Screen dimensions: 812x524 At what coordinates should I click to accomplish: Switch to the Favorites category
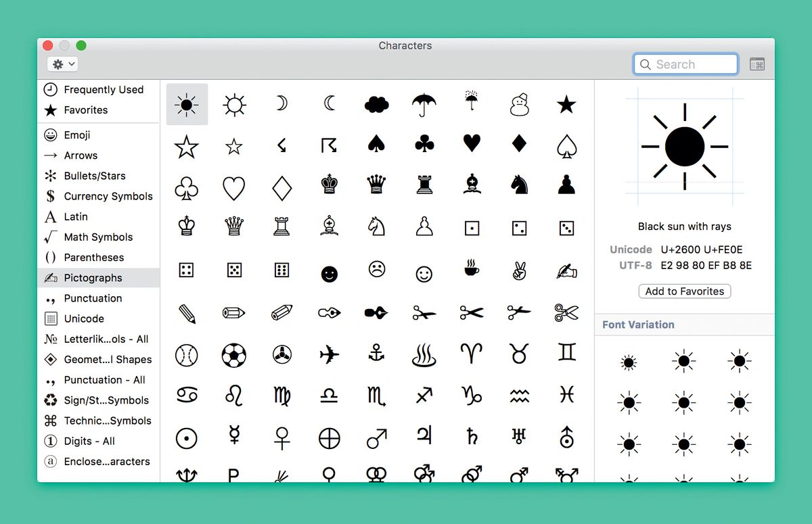click(x=83, y=110)
